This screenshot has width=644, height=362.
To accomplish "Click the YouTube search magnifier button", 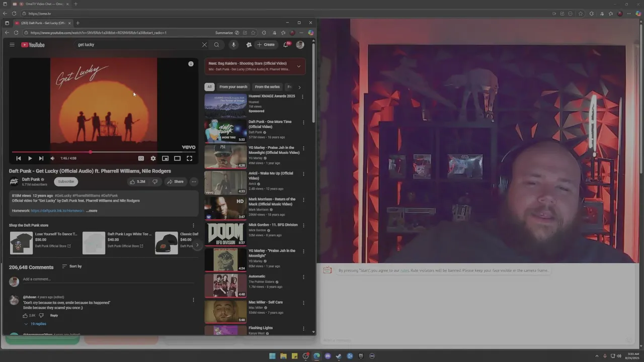I will (217, 45).
